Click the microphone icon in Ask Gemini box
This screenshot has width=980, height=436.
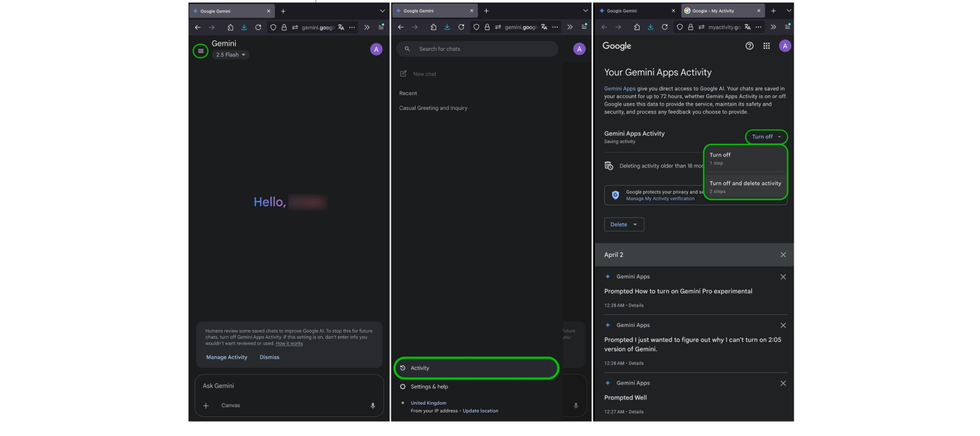click(373, 405)
